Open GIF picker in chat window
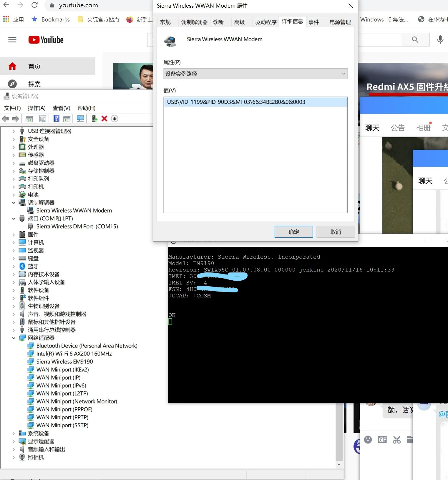This screenshot has height=480, width=448. click(x=382, y=440)
